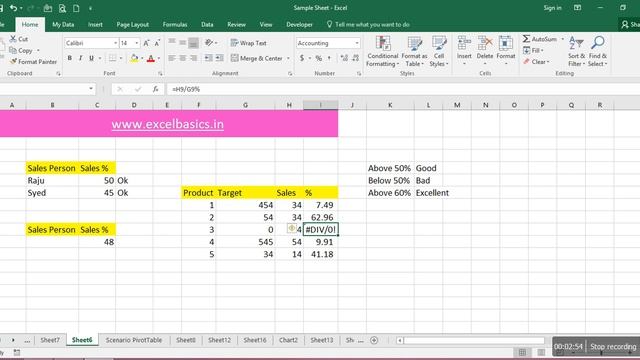640x360 pixels.
Task: Open the My Data ribbon tab
Action: pyautogui.click(x=63, y=24)
